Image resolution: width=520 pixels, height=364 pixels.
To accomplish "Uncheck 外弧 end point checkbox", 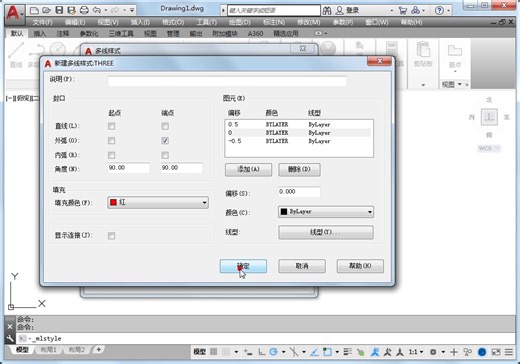I will click(165, 141).
